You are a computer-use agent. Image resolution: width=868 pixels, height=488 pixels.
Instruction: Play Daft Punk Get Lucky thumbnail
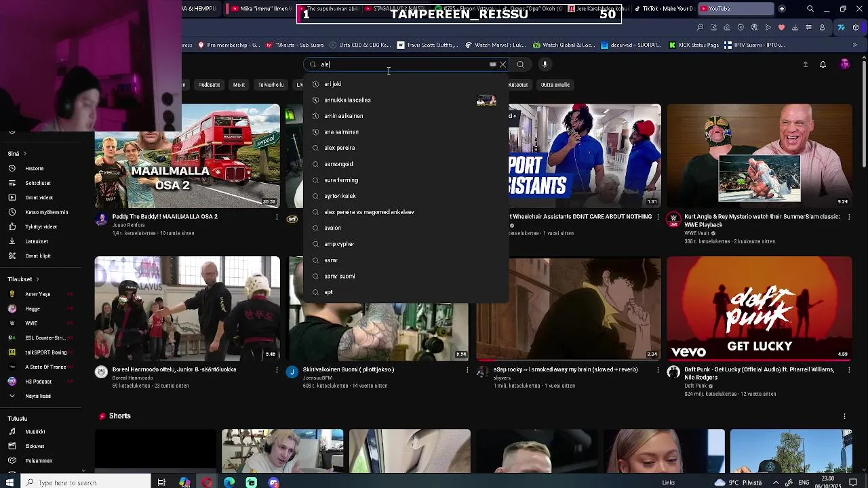759,308
